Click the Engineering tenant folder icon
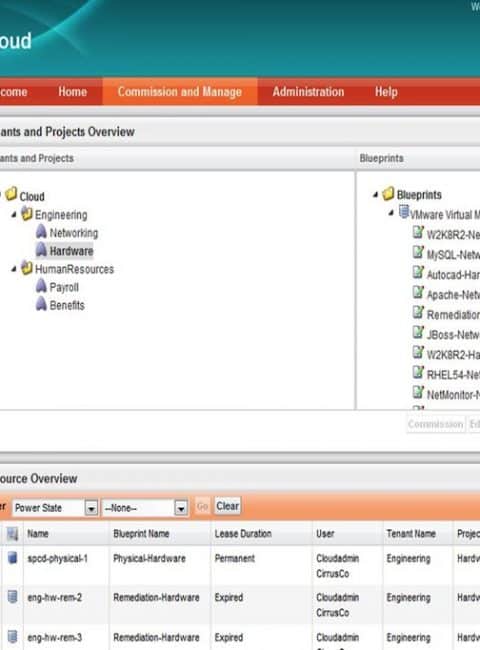Screen dimensions: 480x650 coord(27,213)
